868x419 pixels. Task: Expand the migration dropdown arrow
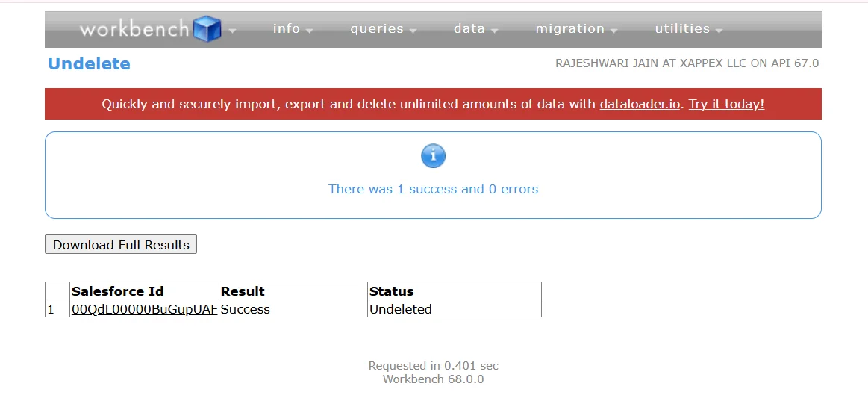point(614,31)
